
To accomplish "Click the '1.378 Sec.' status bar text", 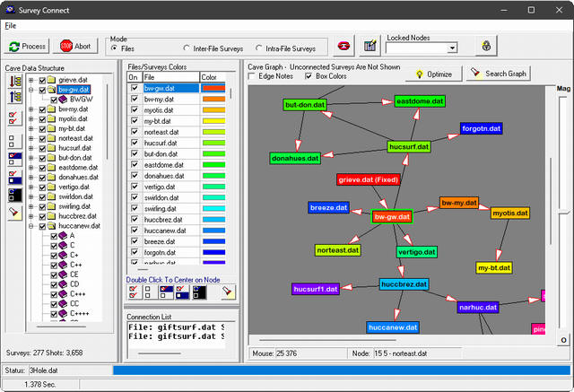I will [39, 384].
